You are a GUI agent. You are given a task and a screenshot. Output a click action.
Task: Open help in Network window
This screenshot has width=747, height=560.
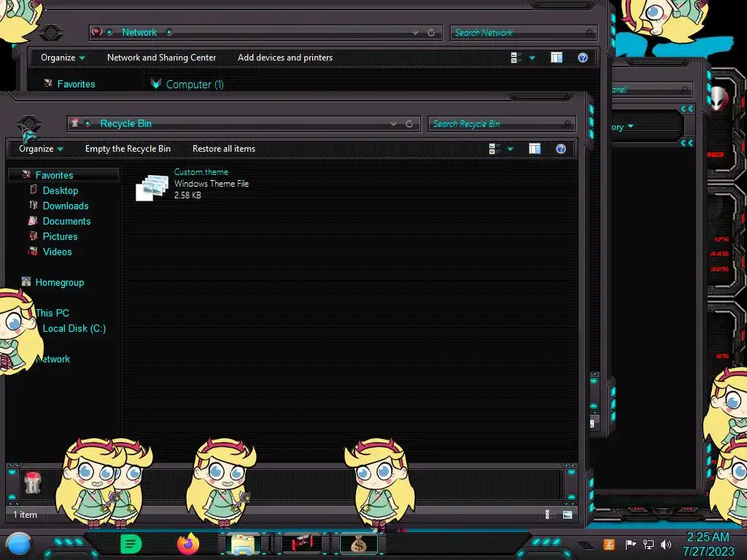[x=583, y=58]
